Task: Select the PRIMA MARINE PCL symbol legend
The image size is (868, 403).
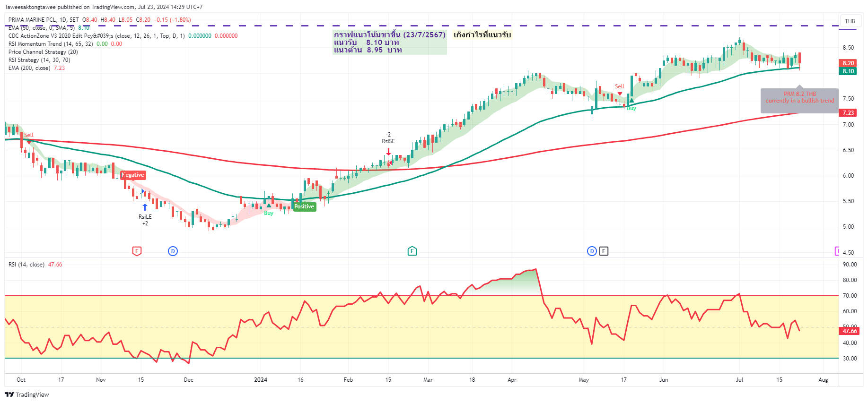Action: point(44,20)
